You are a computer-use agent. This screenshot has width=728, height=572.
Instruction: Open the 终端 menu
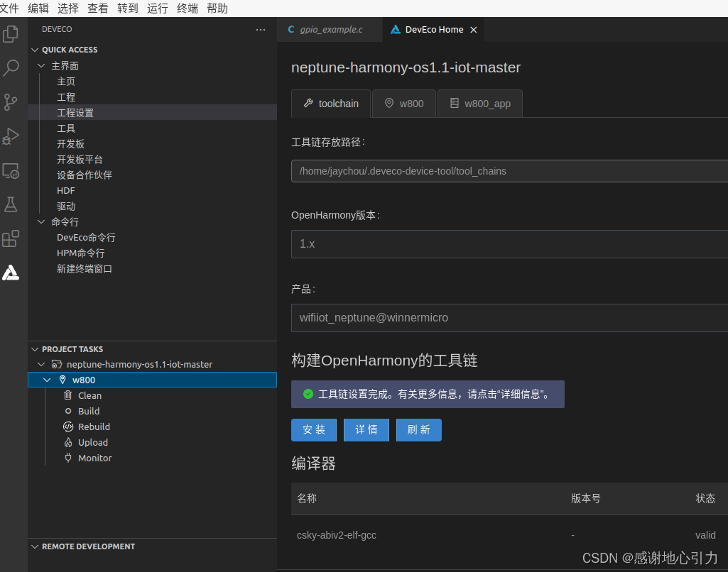click(188, 9)
